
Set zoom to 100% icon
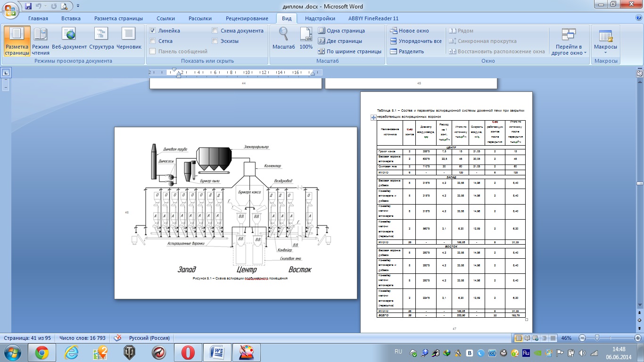click(x=306, y=39)
